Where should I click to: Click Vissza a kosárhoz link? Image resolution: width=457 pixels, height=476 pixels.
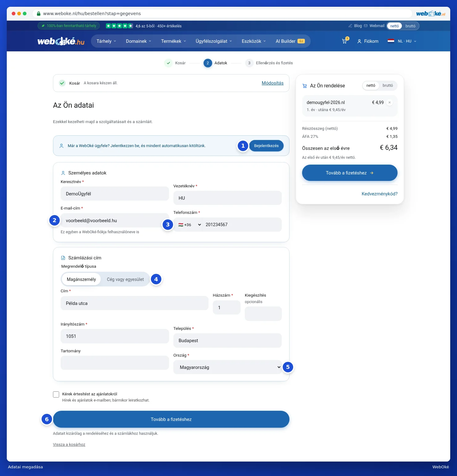pyautogui.click(x=69, y=445)
